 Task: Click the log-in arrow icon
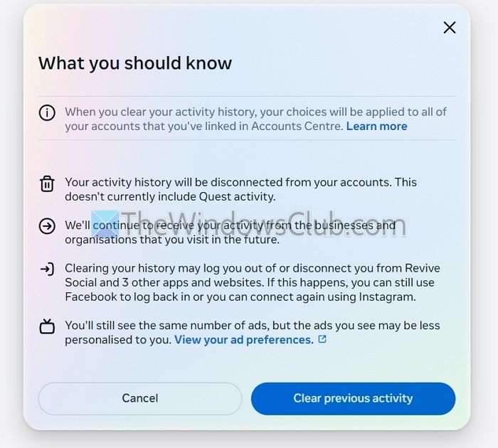(47, 270)
